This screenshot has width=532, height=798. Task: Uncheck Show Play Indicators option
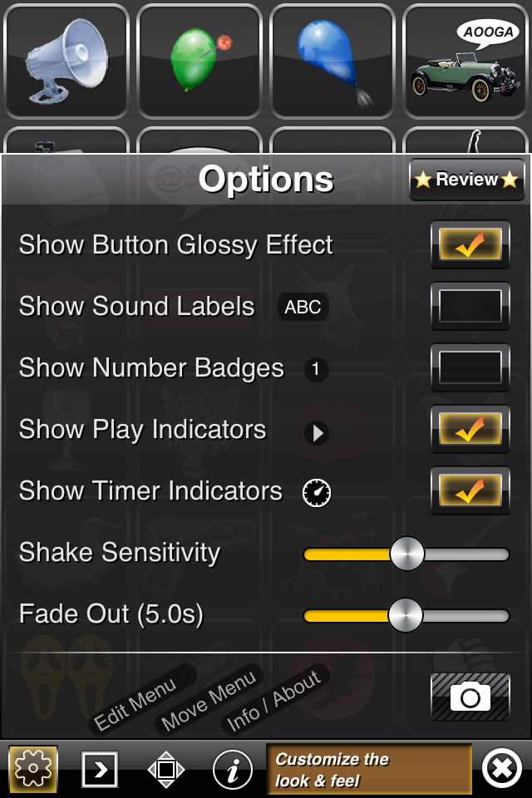[x=470, y=429]
